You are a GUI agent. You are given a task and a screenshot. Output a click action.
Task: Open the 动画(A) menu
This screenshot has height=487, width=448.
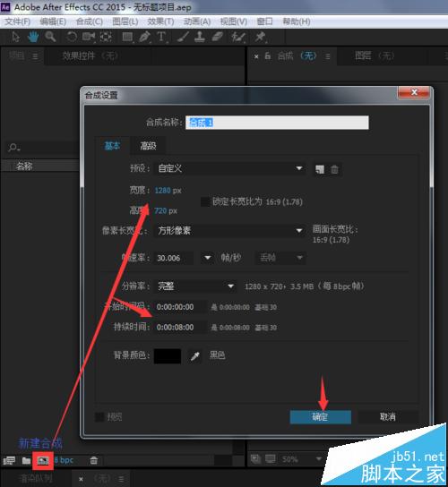click(197, 21)
